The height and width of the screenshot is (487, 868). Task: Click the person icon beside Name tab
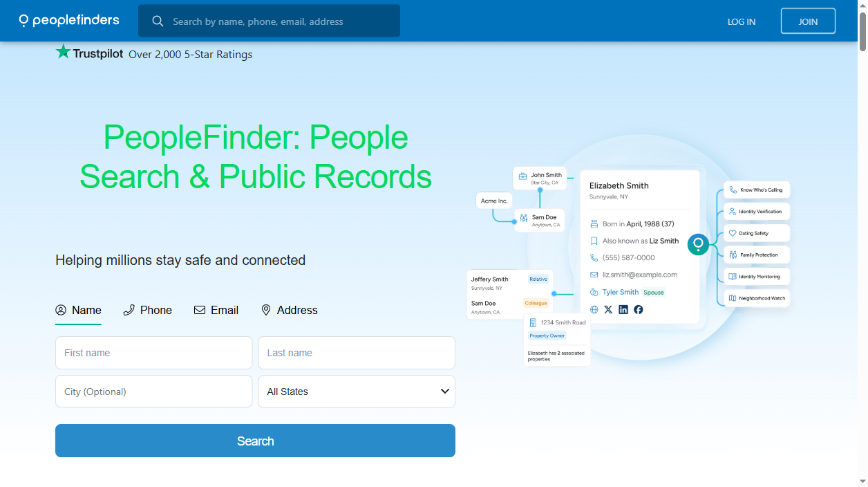[x=61, y=310]
